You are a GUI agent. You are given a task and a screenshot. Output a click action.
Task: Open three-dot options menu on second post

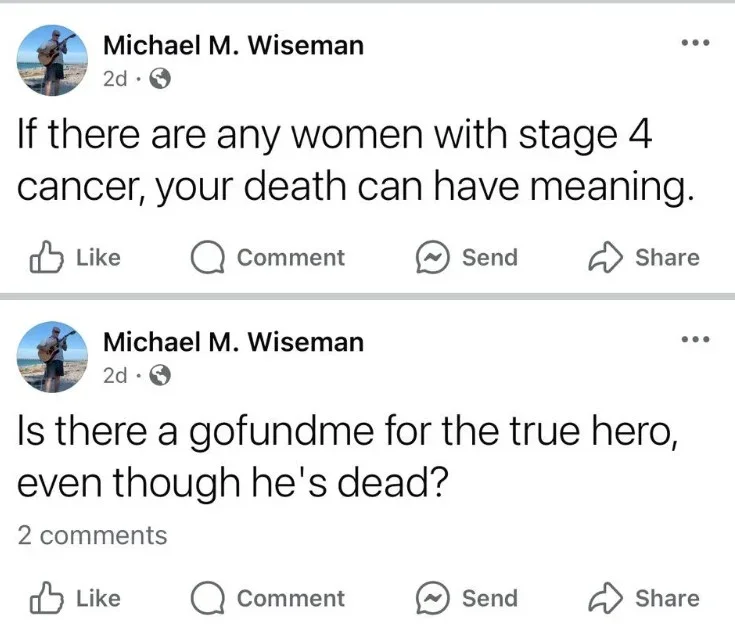[x=693, y=341]
